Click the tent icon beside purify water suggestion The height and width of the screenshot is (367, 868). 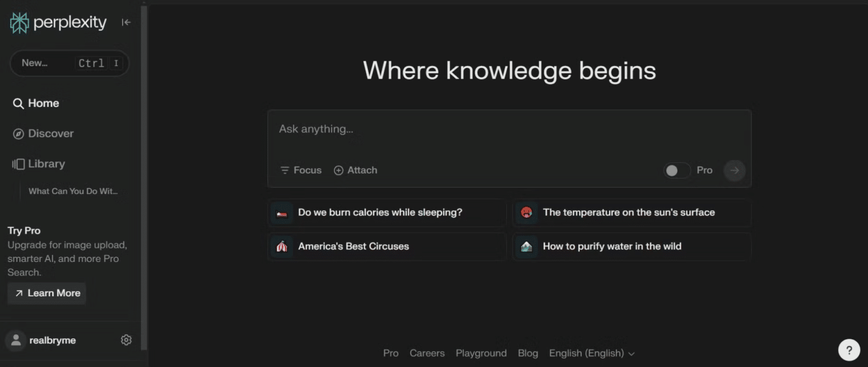pos(527,247)
